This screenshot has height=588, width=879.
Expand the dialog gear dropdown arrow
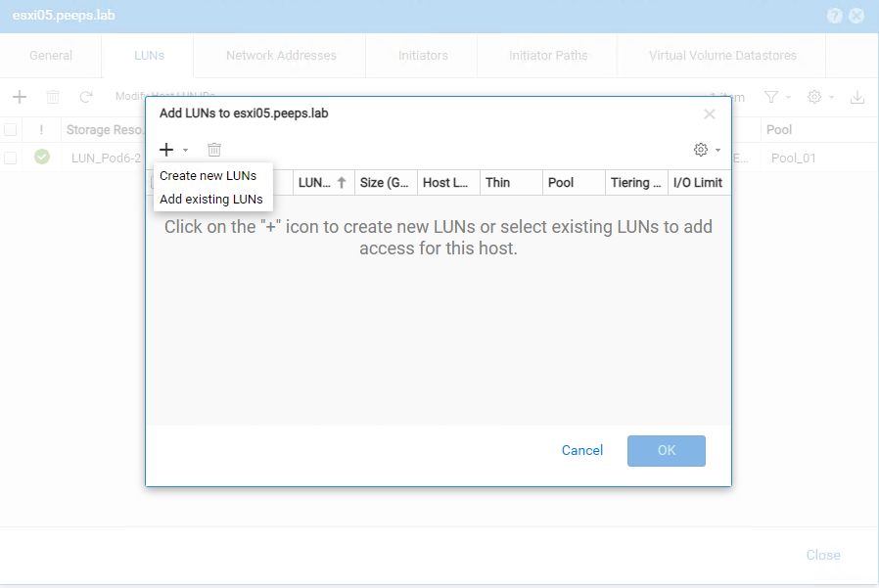[717, 151]
